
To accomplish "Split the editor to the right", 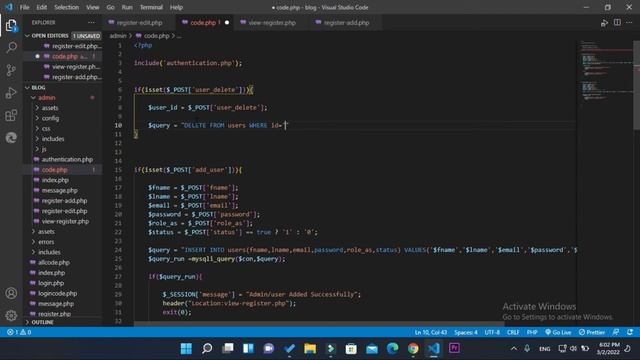I will click(617, 23).
